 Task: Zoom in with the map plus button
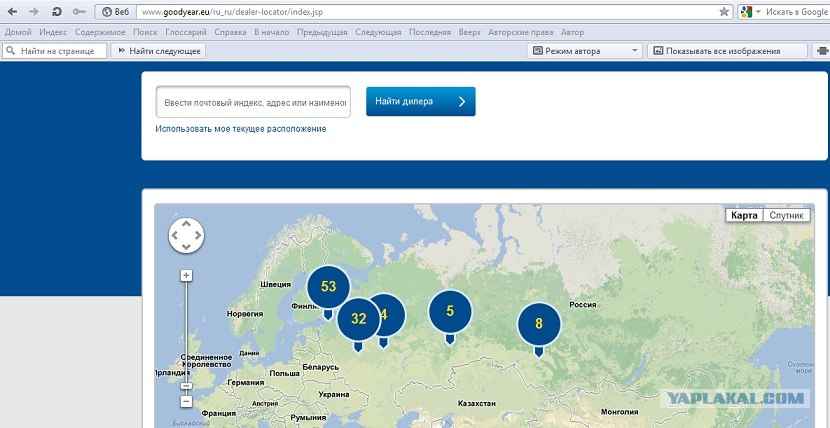point(186,275)
